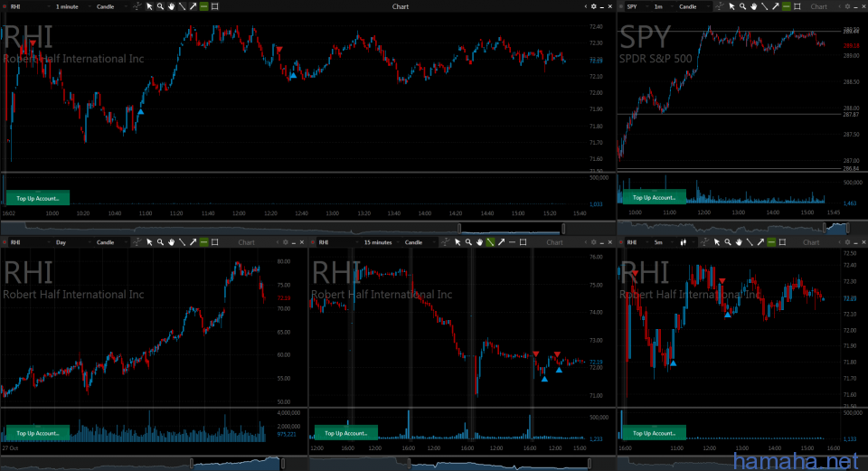The image size is (868, 471).
Task: Click collapse arrow in RHI 15 minutes chart header
Action: [586, 242]
